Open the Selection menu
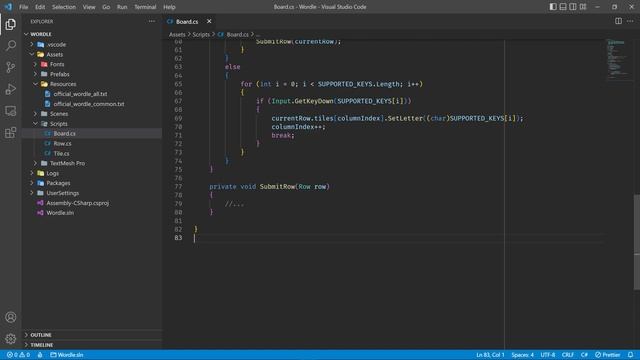Screen dimensions: 640x360 64,7
